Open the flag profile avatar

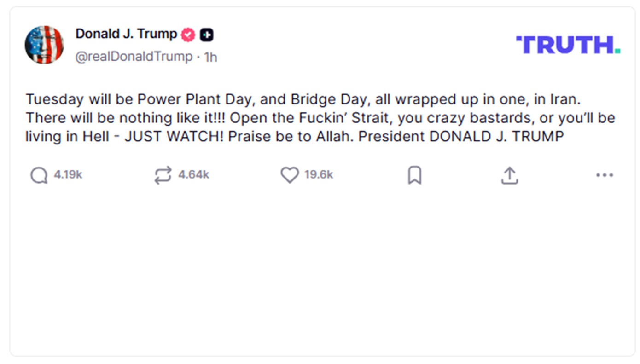44,45
